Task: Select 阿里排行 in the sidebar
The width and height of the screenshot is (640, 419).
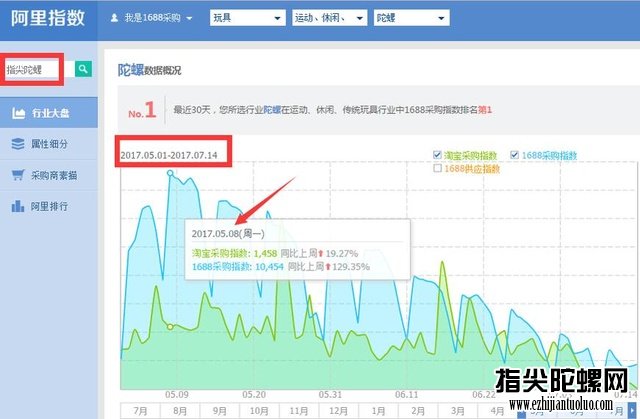Action: pyautogui.click(x=49, y=206)
